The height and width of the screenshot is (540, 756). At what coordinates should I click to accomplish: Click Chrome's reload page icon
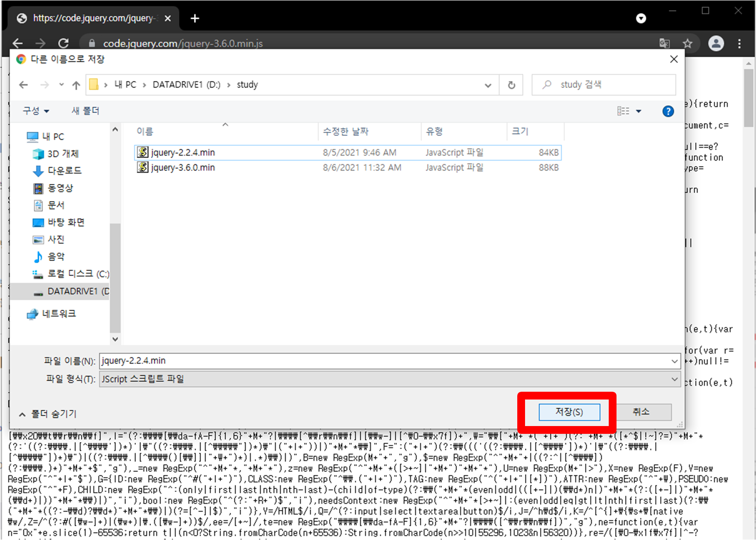[64, 43]
